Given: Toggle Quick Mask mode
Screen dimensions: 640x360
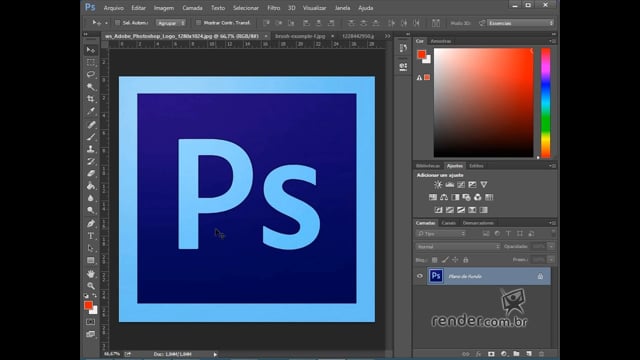Looking at the screenshot, I should (x=91, y=322).
